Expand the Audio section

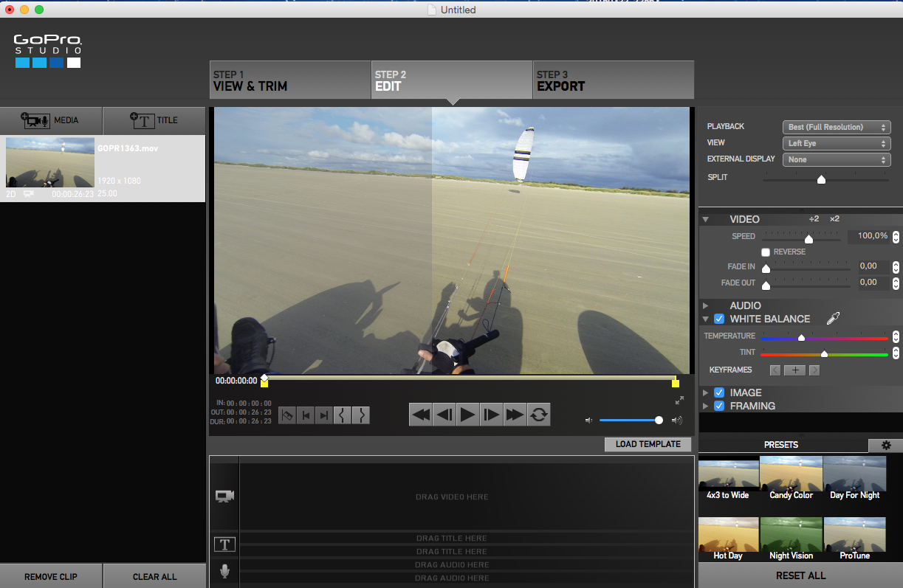click(x=706, y=305)
